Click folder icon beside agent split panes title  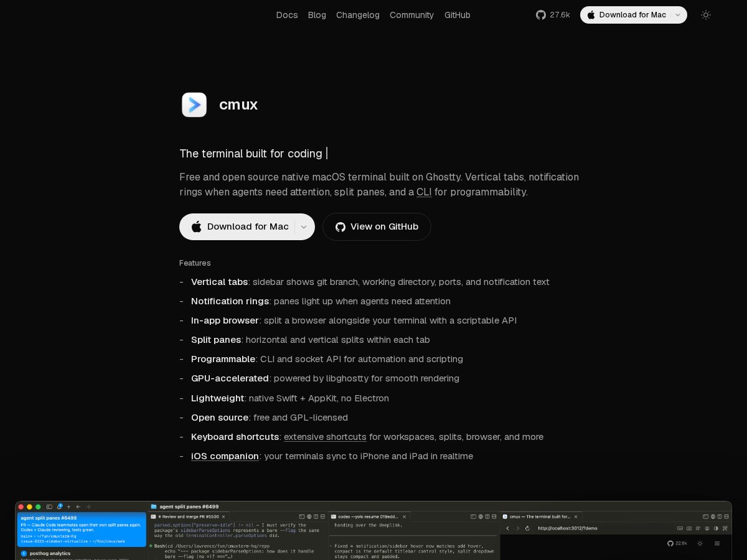click(x=154, y=506)
